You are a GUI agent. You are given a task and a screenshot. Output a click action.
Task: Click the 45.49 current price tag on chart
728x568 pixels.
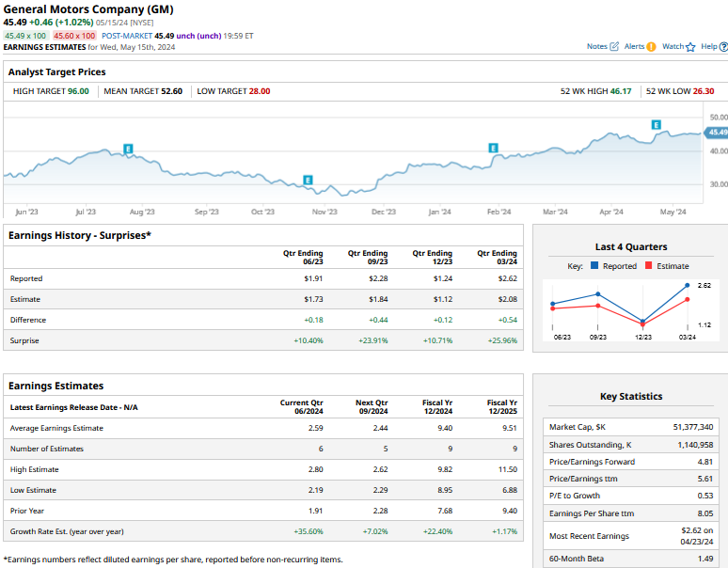tap(717, 133)
